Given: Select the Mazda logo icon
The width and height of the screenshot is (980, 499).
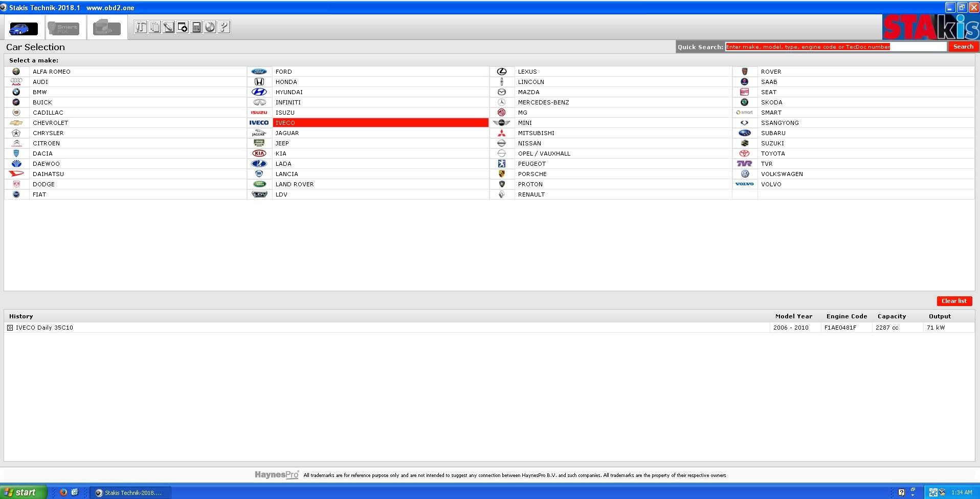Looking at the screenshot, I should click(502, 92).
